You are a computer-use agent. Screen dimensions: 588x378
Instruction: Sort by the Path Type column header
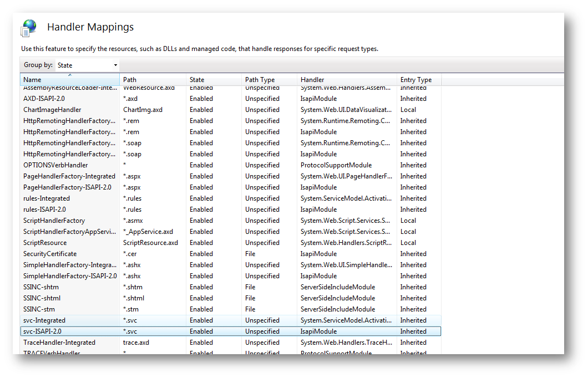point(269,79)
